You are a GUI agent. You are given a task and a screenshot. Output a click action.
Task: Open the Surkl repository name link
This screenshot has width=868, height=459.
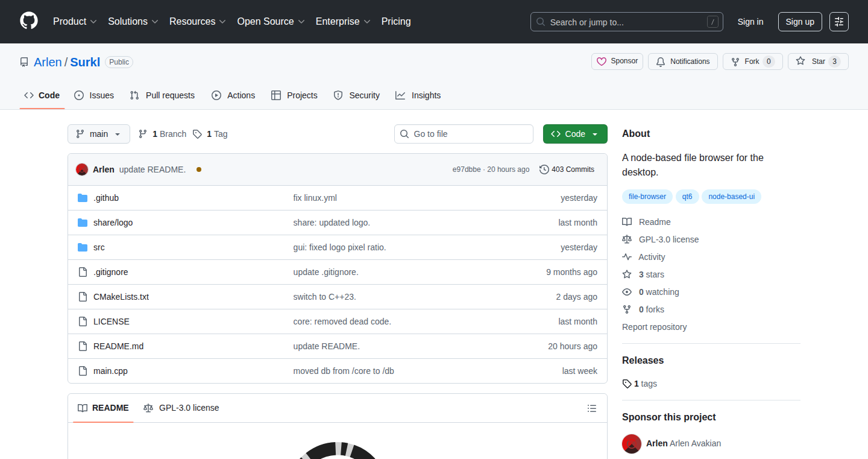pyautogui.click(x=85, y=62)
